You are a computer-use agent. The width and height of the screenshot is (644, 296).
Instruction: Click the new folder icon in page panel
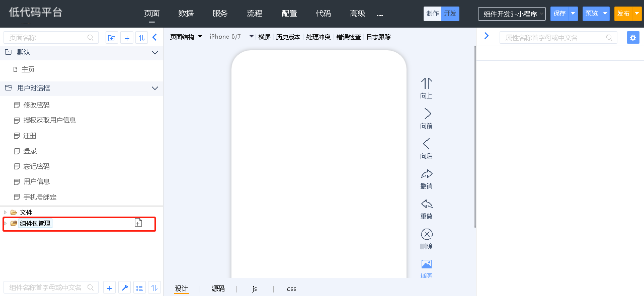(x=112, y=38)
